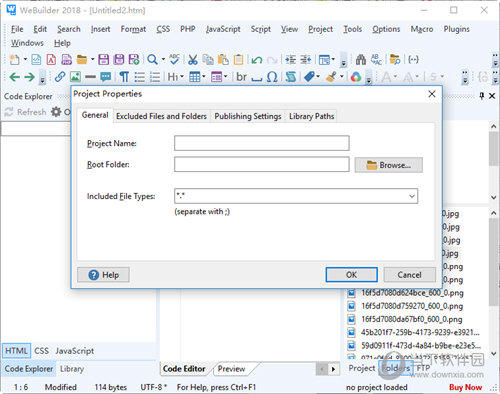The height and width of the screenshot is (394, 500).
Task: Run the ABC spell check icon
Action: pyautogui.click(x=174, y=59)
